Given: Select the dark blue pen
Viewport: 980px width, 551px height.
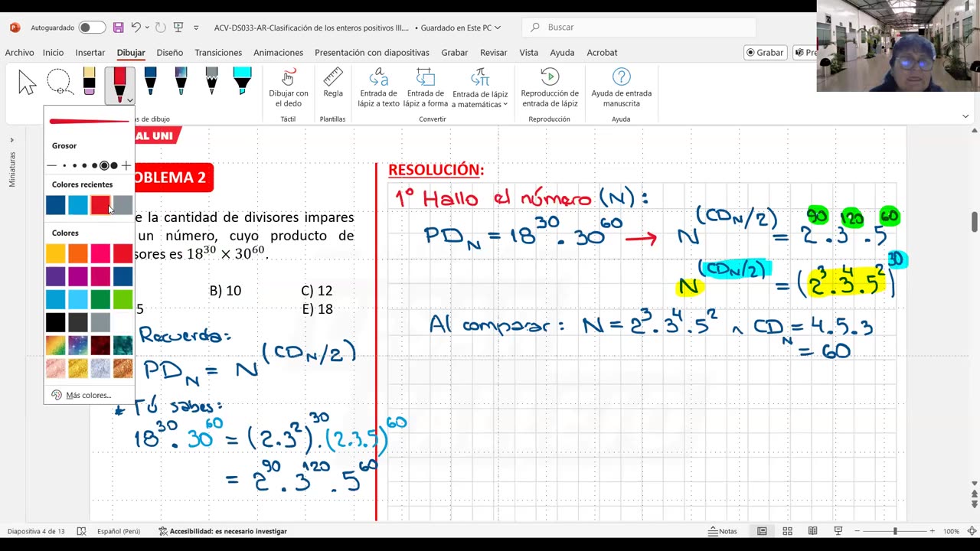Looking at the screenshot, I should coord(150,82).
